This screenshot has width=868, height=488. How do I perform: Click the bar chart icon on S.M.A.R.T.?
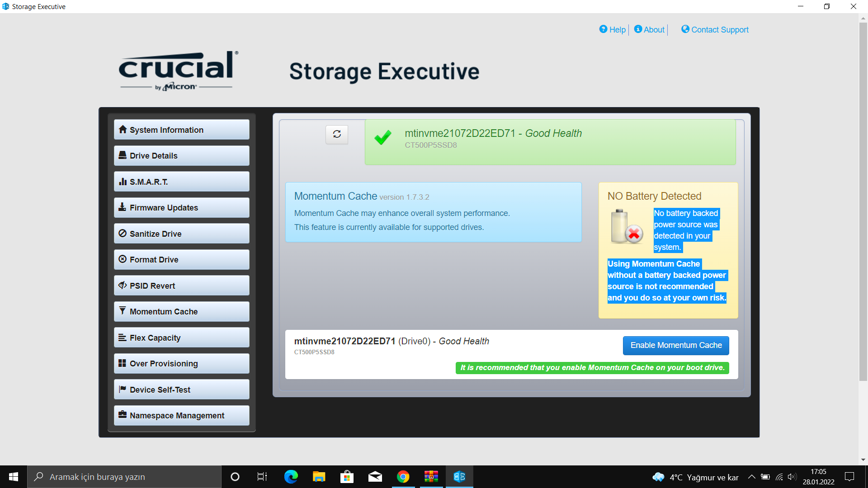pos(123,182)
